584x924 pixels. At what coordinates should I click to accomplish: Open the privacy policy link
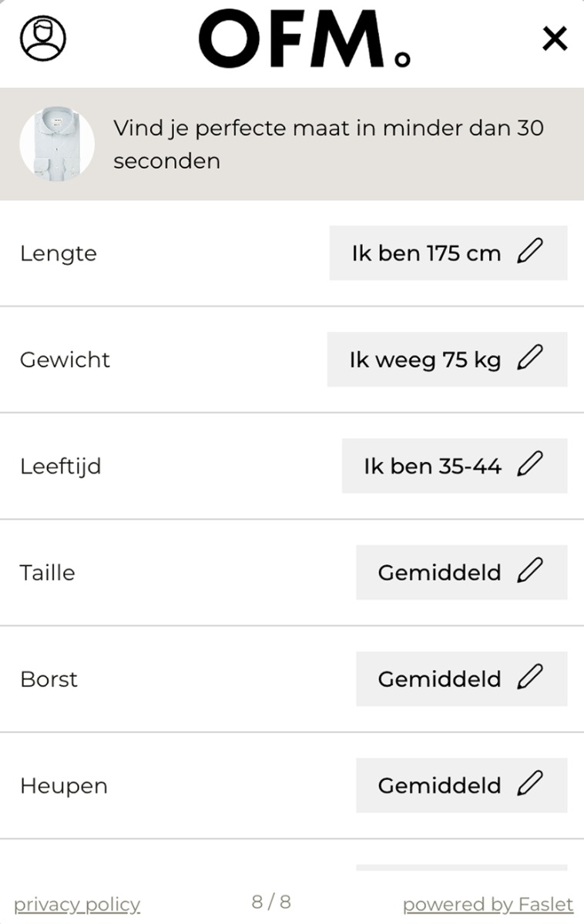[77, 904]
